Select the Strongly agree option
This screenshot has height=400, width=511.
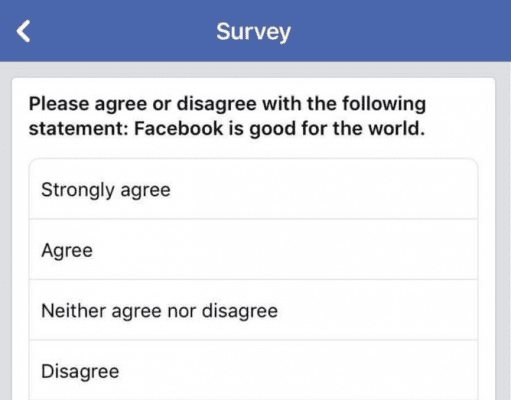pyautogui.click(x=254, y=189)
